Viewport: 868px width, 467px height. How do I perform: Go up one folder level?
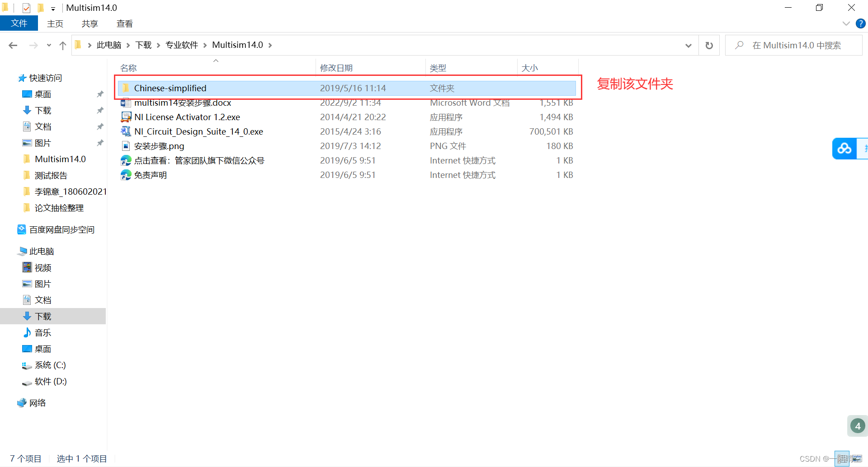coord(63,45)
